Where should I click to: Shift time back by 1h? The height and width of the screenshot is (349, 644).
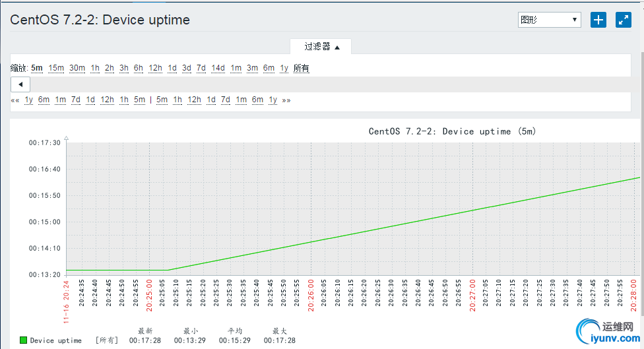[x=124, y=100]
